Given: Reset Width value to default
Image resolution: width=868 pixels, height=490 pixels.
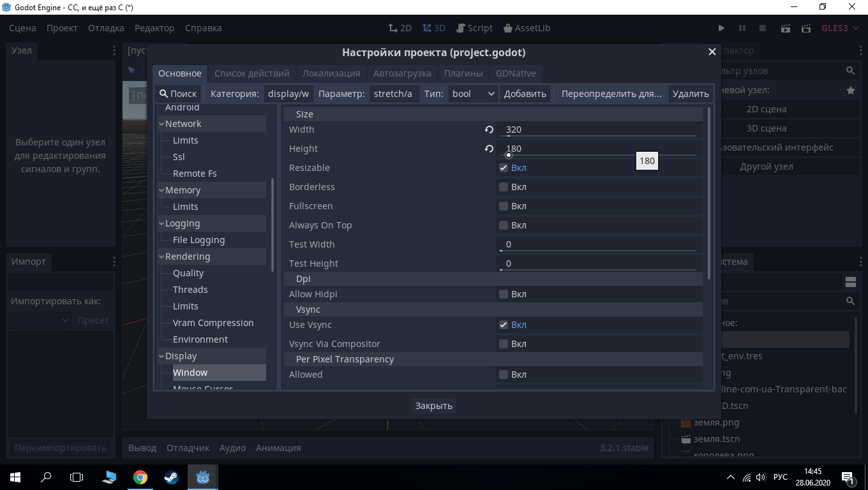Looking at the screenshot, I should tap(489, 130).
